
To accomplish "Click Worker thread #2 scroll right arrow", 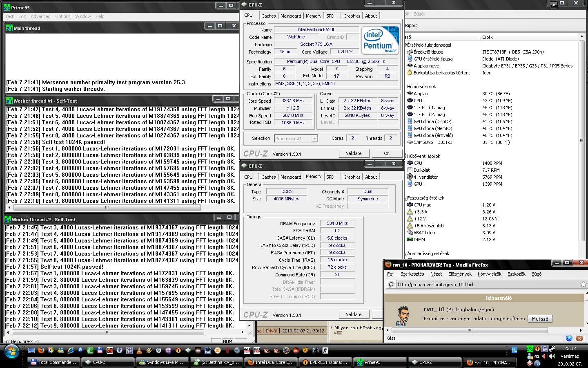I will 243,332.
